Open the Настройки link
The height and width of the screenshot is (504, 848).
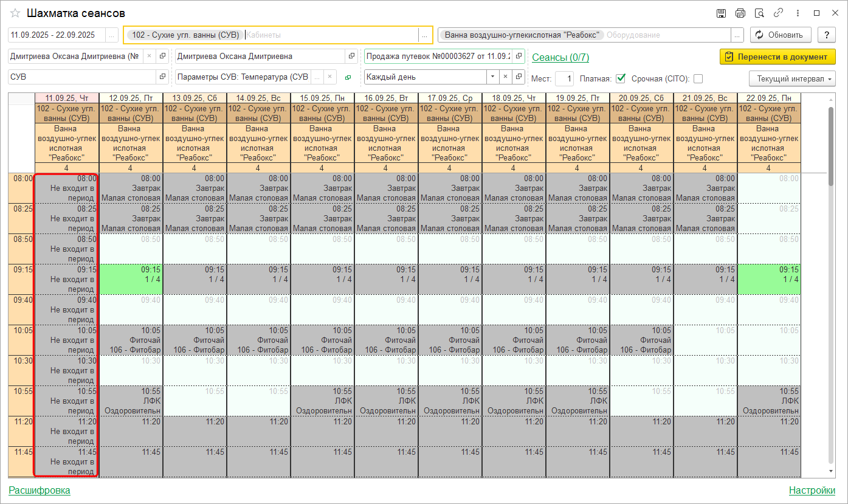pos(812,490)
